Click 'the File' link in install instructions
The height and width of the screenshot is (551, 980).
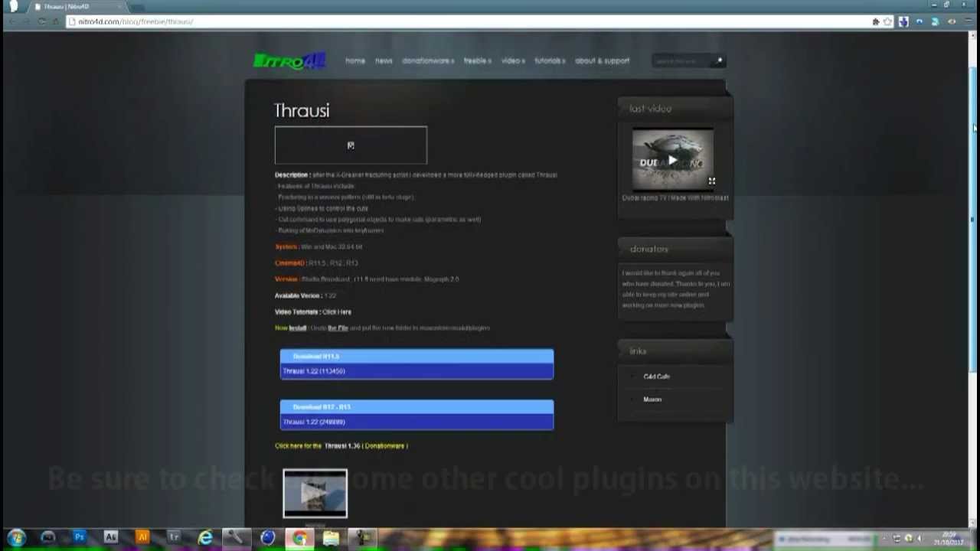(338, 328)
